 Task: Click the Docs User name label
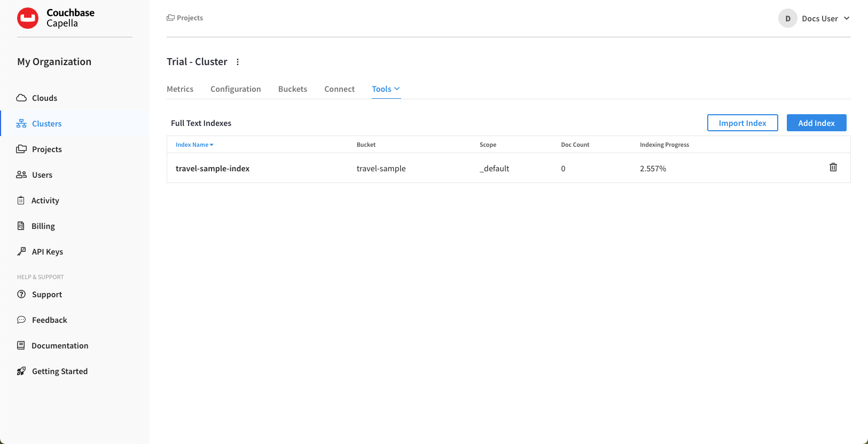coord(819,18)
